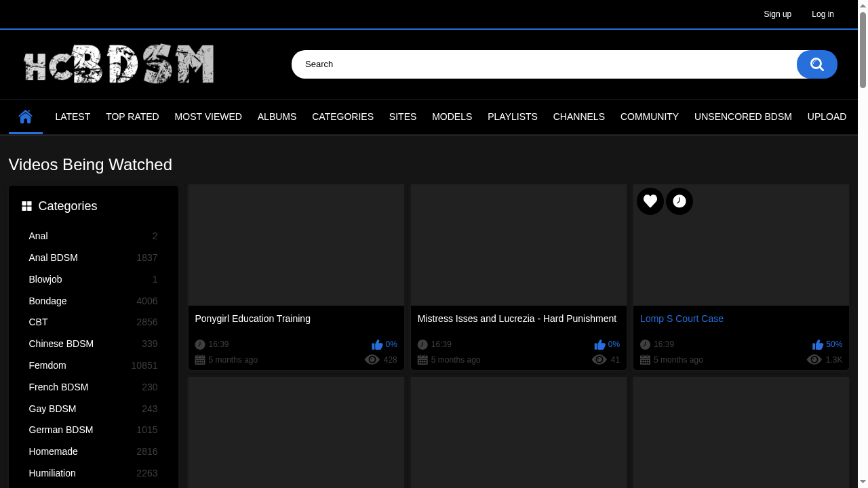The width and height of the screenshot is (868, 488).
Task: Toggle watch-later clock on Lomp S Court Case
Action: click(x=679, y=201)
